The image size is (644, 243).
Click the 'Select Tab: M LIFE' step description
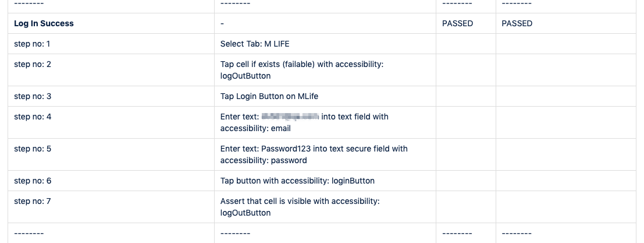[x=255, y=44]
